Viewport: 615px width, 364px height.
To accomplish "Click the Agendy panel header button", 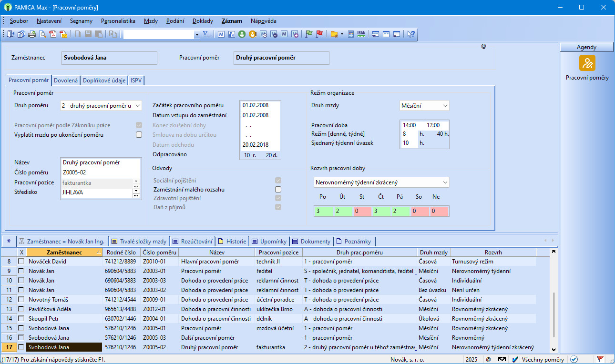I will [x=586, y=47].
